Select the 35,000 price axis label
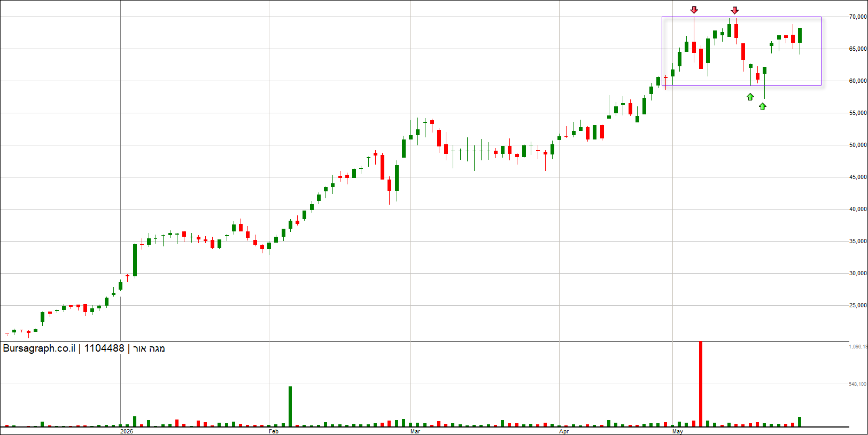The width and height of the screenshot is (868, 435). coord(858,241)
